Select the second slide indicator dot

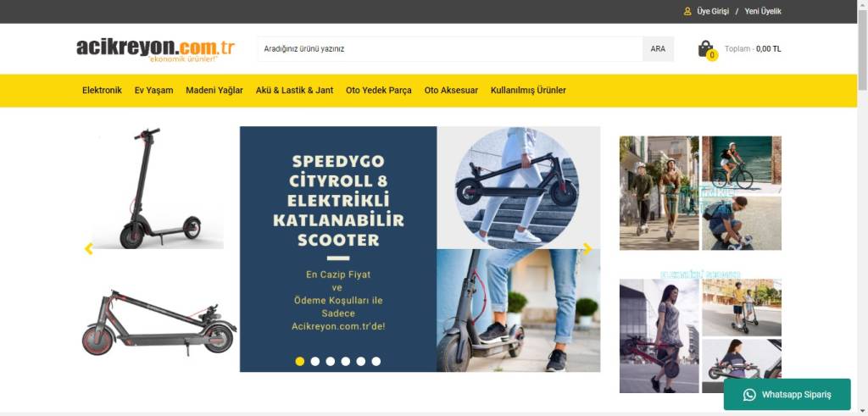315,361
